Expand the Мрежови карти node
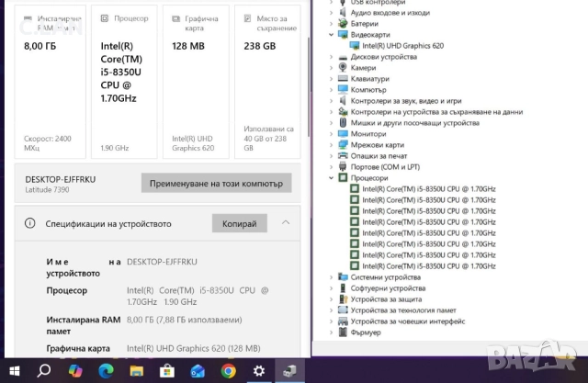Image resolution: width=588 pixels, height=383 pixels. tap(331, 144)
